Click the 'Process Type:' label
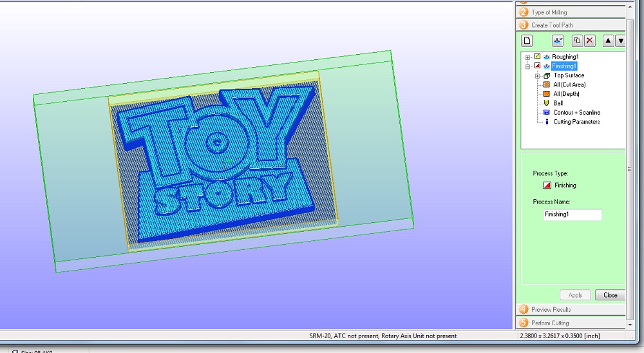 551,173
